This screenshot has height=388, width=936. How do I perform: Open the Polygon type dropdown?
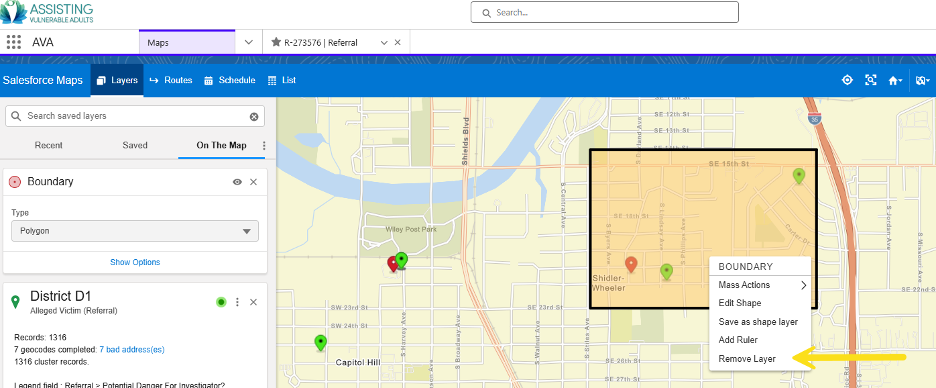point(135,231)
